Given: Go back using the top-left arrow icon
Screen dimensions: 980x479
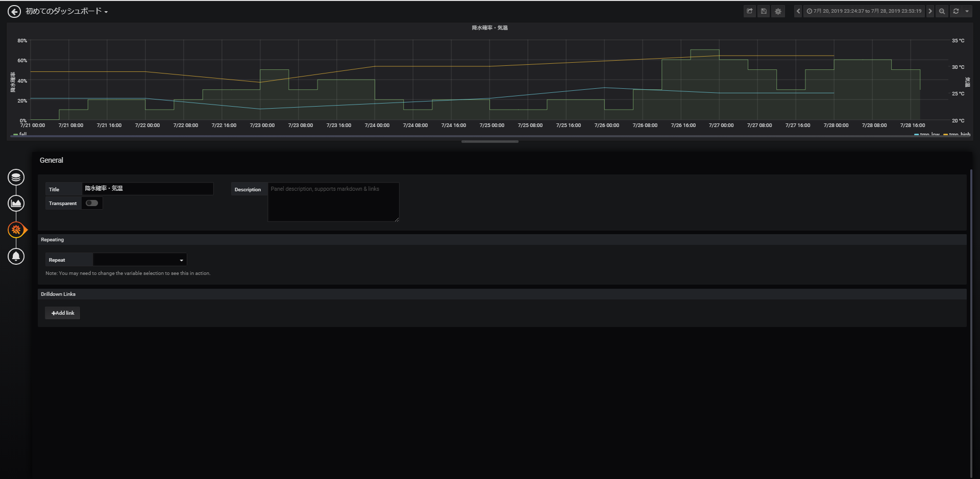Looking at the screenshot, I should pos(14,11).
